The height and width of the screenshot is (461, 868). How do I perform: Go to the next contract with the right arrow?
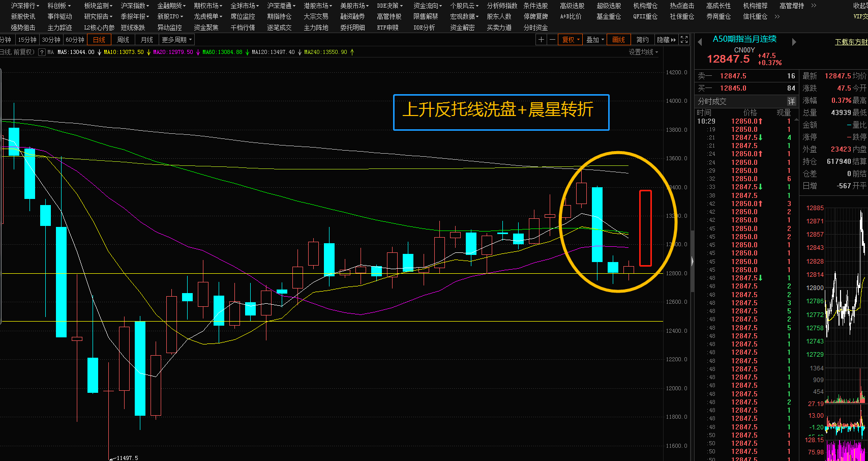[x=794, y=42]
